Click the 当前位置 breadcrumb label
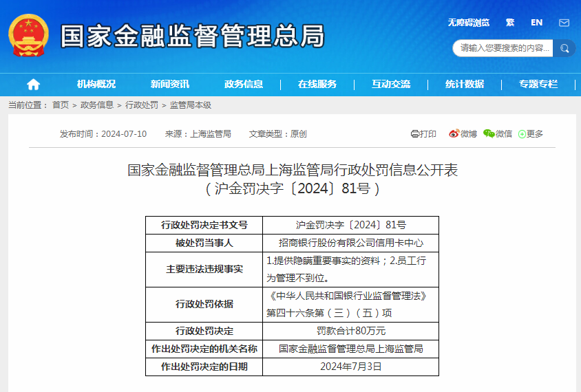 click(x=28, y=105)
